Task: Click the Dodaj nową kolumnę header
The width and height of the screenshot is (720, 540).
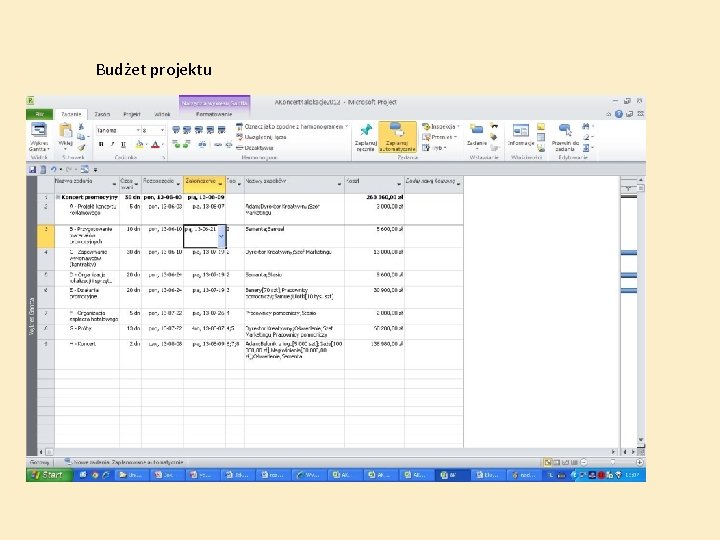Action: [433, 184]
